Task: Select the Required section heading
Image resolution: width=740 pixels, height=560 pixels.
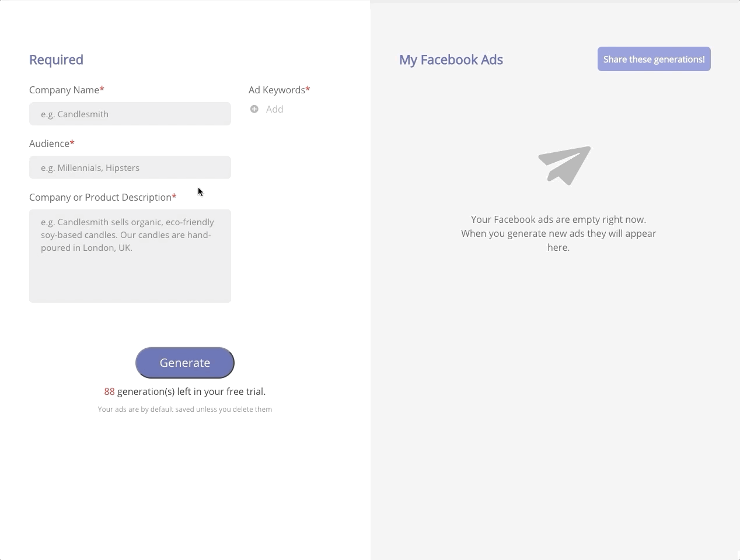Action: tap(56, 60)
